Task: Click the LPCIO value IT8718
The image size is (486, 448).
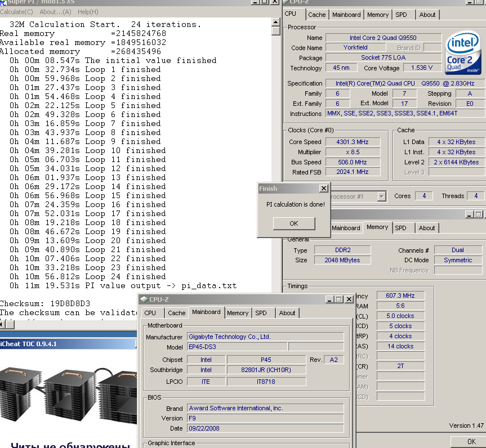Action: click(x=266, y=382)
